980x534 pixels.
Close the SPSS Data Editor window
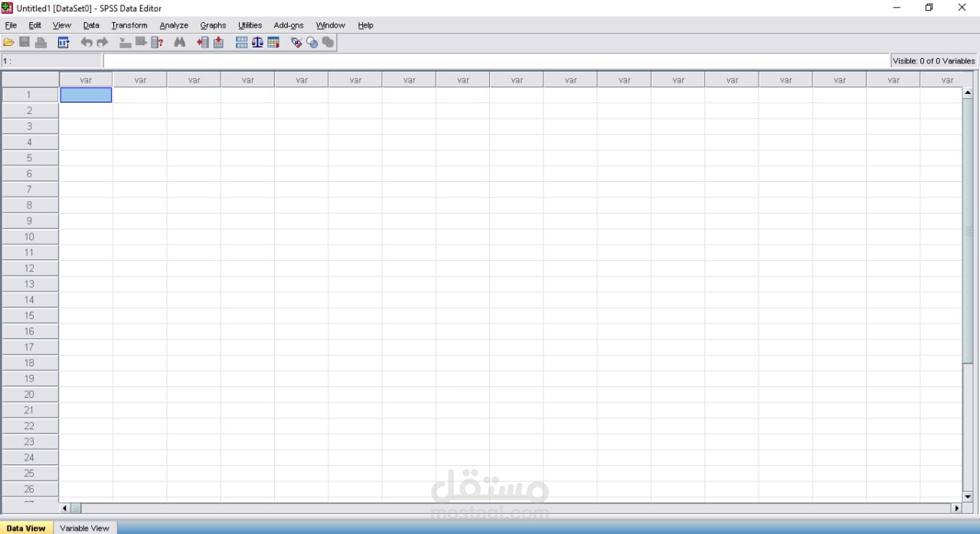pyautogui.click(x=962, y=8)
